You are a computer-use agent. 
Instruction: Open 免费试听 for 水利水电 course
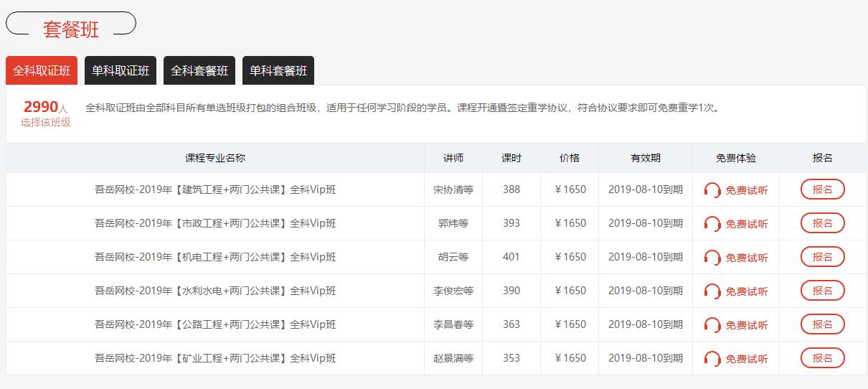[747, 291]
